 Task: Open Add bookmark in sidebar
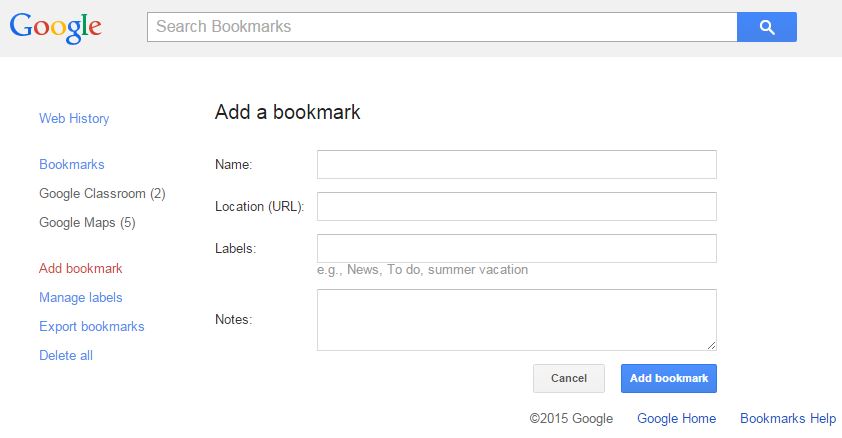tap(81, 268)
